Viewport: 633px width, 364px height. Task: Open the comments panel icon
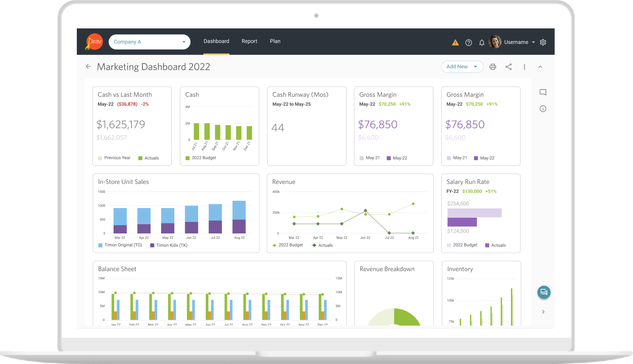point(543,92)
